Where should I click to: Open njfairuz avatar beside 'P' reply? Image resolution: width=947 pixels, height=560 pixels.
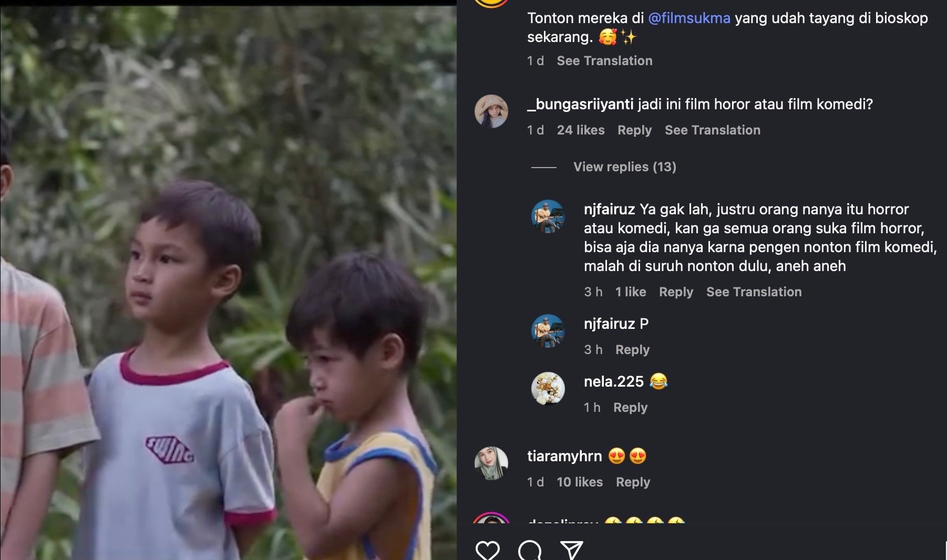(548, 331)
